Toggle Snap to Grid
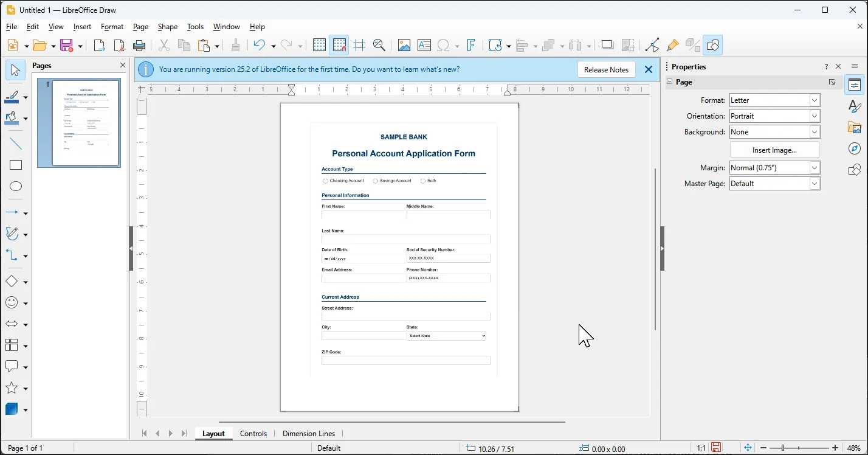The height and width of the screenshot is (455, 868). coord(339,45)
